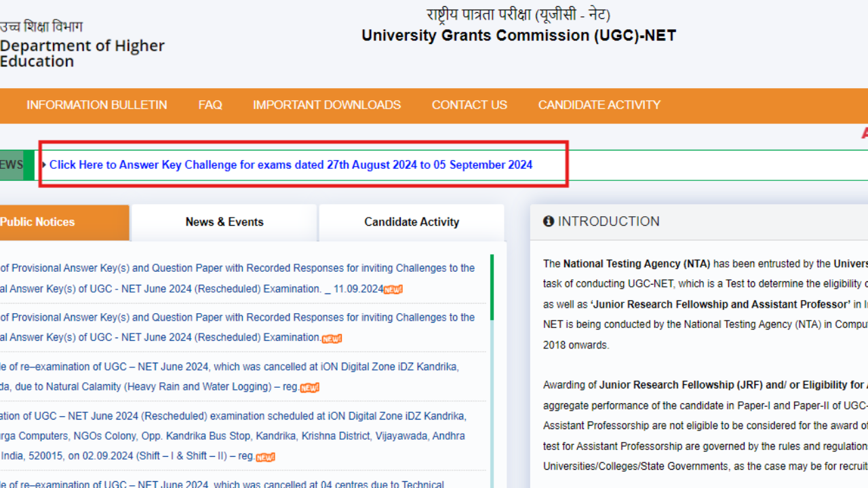The image size is (868, 488).
Task: Click the Hindi text उच्च शिक्षा विभाग
Action: (x=41, y=27)
